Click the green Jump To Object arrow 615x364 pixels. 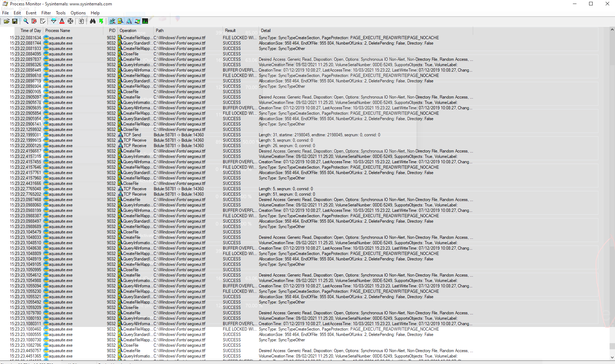tap(101, 21)
